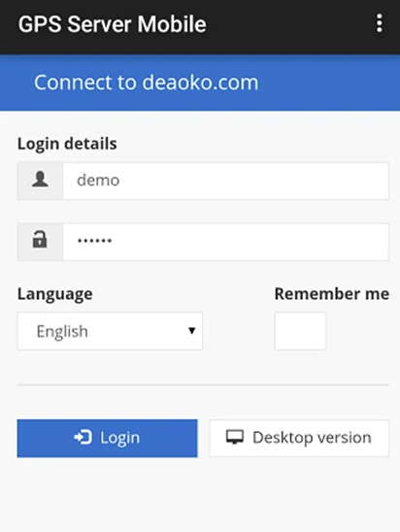Image resolution: width=400 pixels, height=532 pixels.
Task: Click the "Connect to deaoko.com" banner
Action: [x=200, y=83]
